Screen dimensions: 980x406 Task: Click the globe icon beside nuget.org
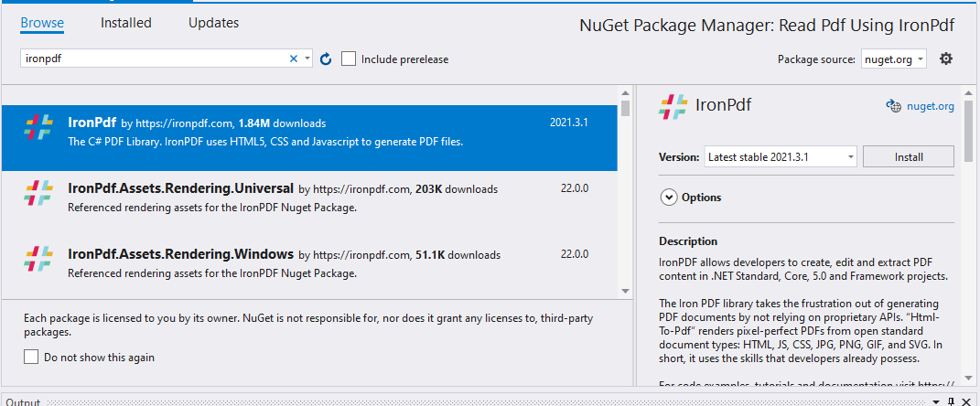[894, 106]
